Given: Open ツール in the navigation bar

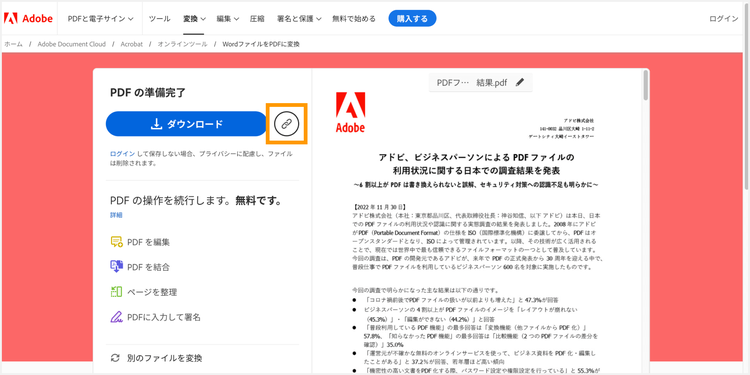Looking at the screenshot, I should tap(159, 19).
